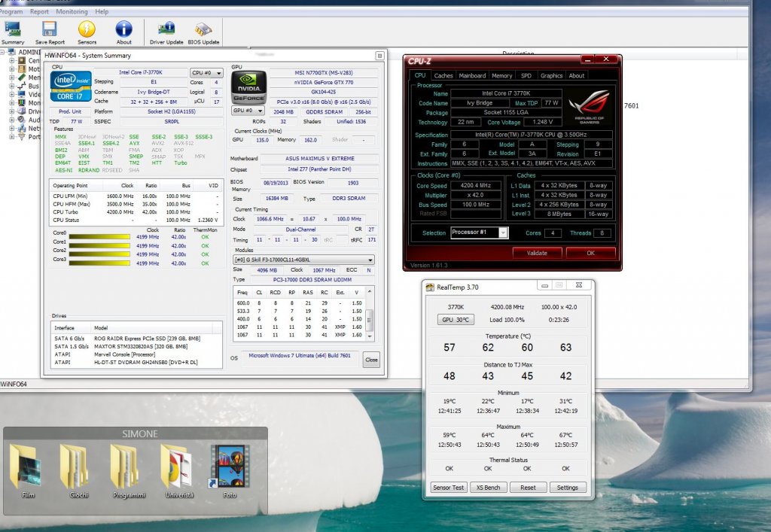Click Close in the System Summary window
The width and height of the screenshot is (771, 532).
click(371, 360)
